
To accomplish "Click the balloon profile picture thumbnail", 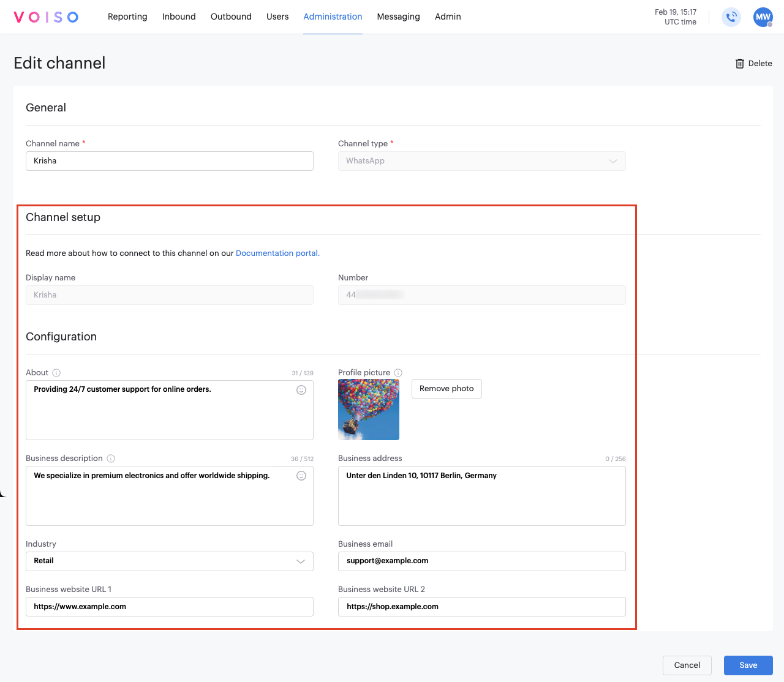I will click(x=369, y=410).
